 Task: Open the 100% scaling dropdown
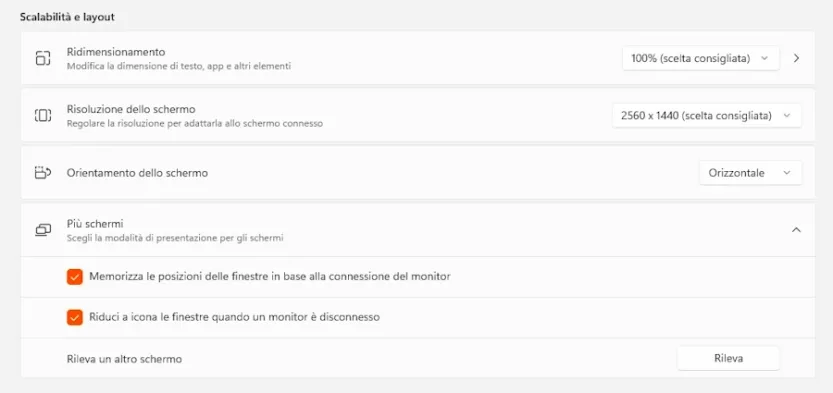tap(700, 58)
